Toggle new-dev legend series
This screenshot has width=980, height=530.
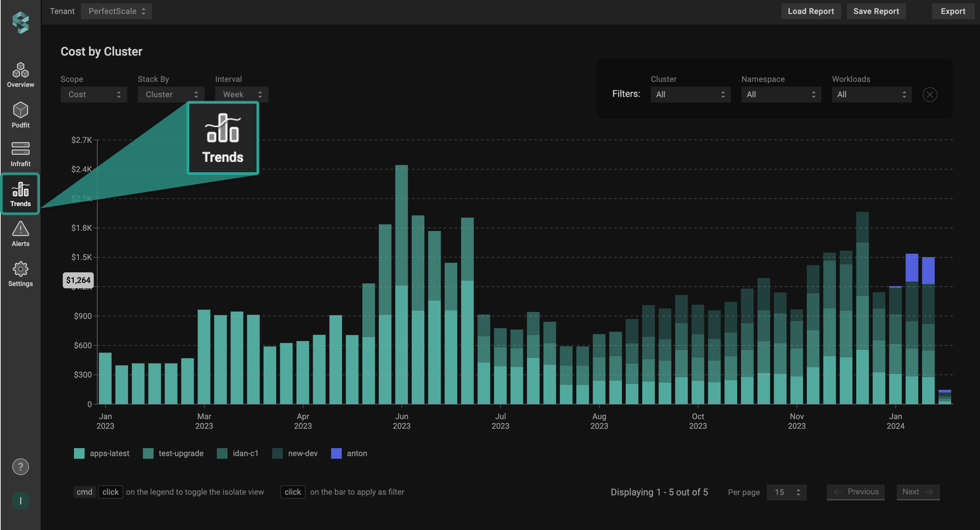coord(302,453)
